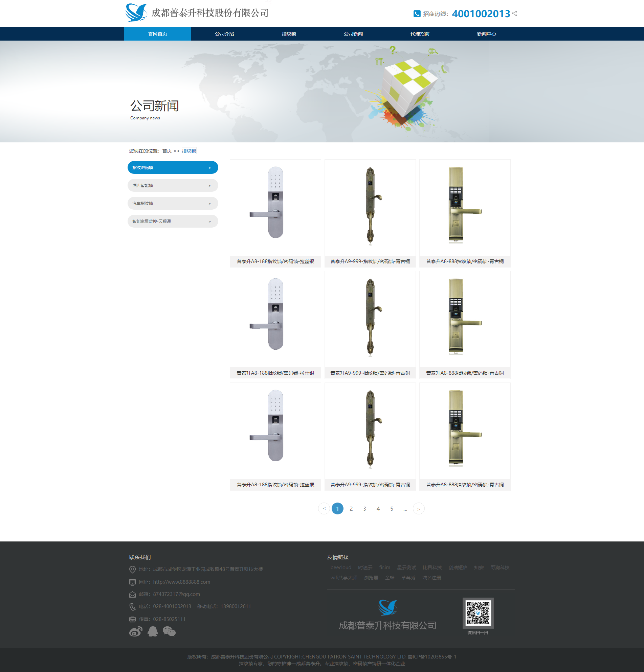Click previous page arrow button
644x672 pixels.
coord(324,508)
